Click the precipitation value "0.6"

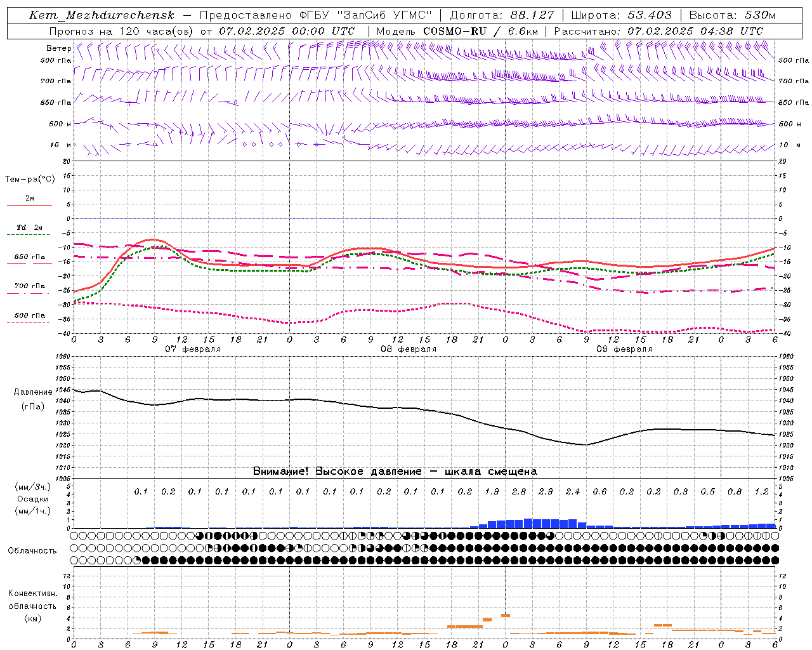point(599,492)
